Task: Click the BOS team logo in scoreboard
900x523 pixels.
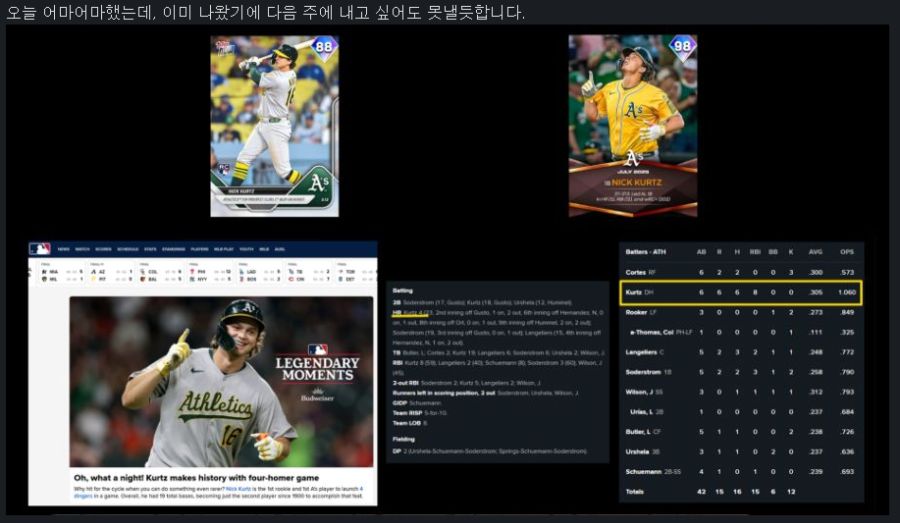Action: click(x=242, y=279)
